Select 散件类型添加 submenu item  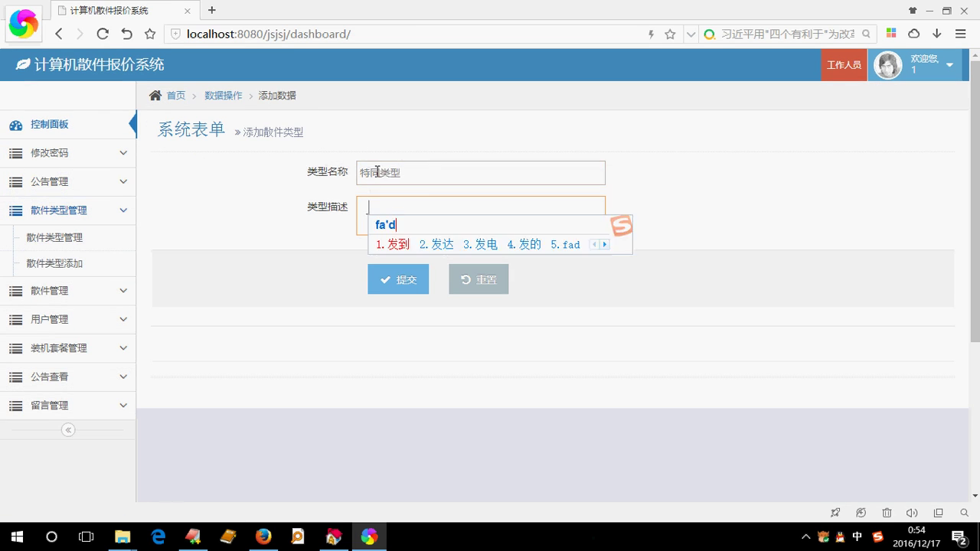pos(54,263)
